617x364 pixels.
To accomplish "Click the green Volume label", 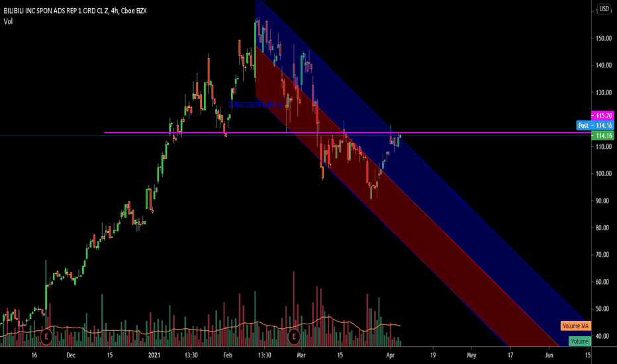I will [x=580, y=341].
